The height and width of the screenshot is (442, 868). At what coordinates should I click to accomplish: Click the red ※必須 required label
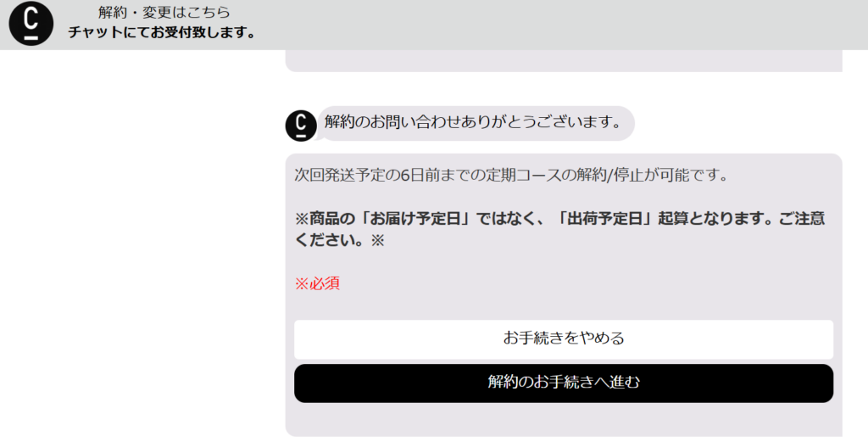coord(317,283)
